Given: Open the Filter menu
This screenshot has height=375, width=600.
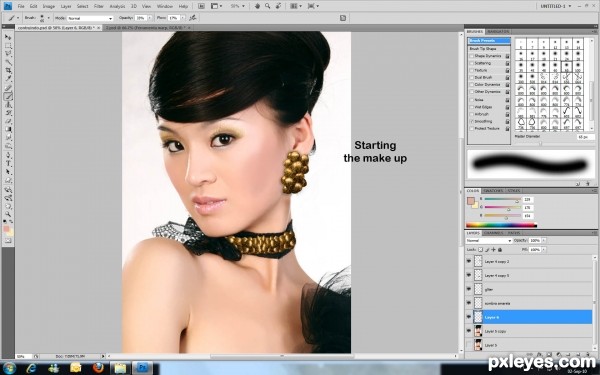Looking at the screenshot, I should coord(99,7).
